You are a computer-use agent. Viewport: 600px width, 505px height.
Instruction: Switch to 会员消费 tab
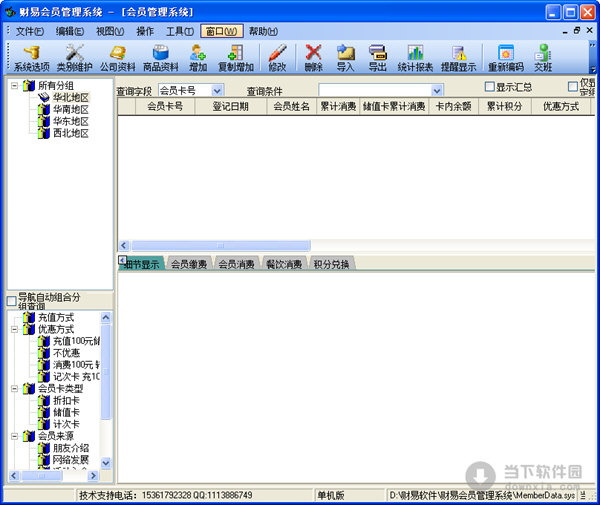(x=236, y=264)
